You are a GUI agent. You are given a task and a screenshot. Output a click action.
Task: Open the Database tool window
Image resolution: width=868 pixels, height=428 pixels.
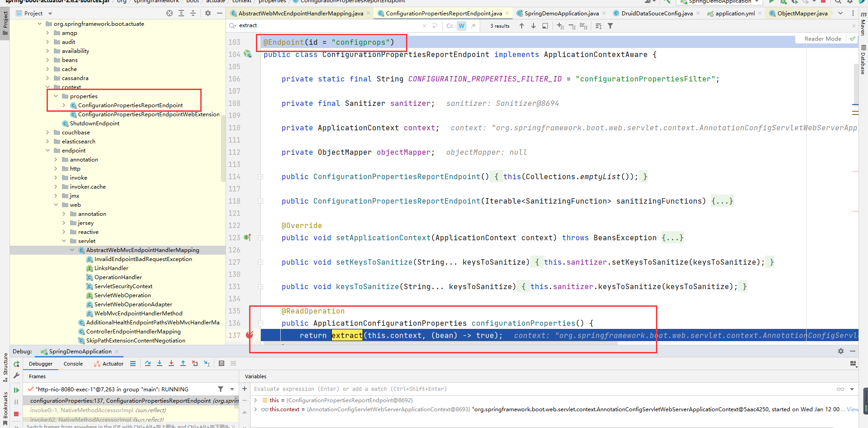[863, 60]
